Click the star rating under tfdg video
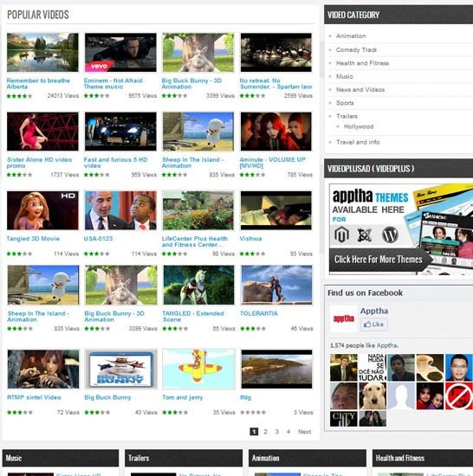 (253, 412)
